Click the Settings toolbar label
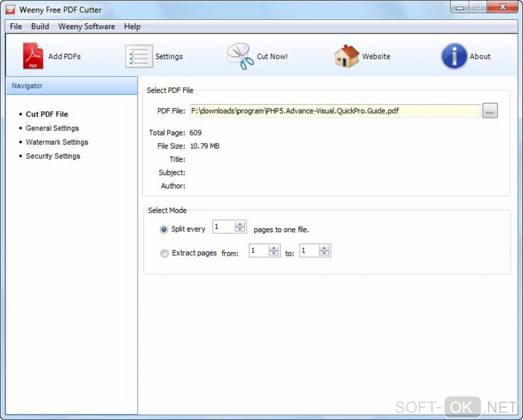Viewport: 523px width, 420px height. click(169, 56)
